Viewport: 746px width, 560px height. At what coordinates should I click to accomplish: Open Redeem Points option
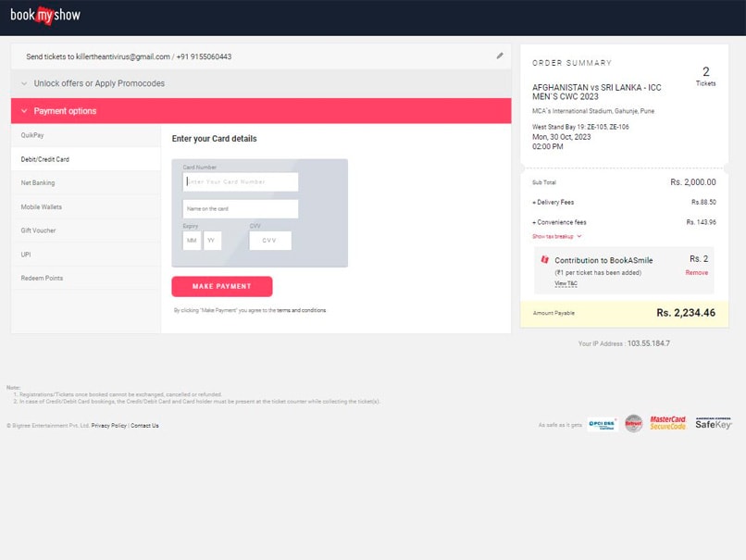coord(86,278)
